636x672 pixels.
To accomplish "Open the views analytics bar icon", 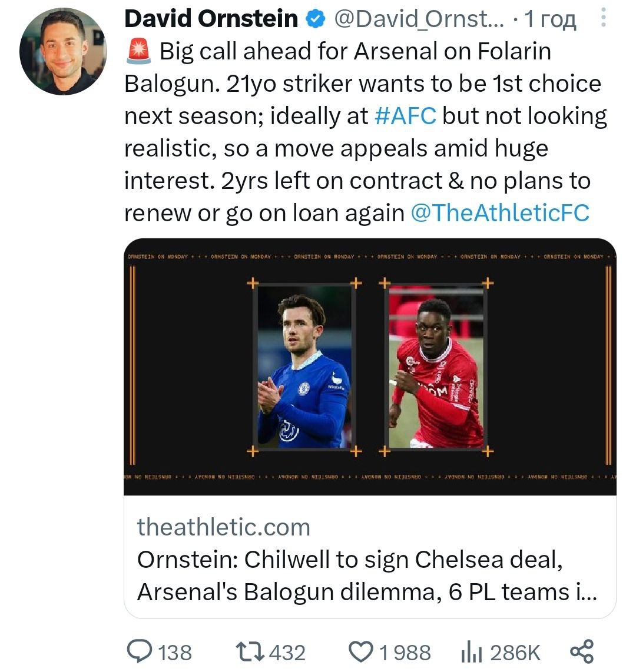I will tap(472, 651).
